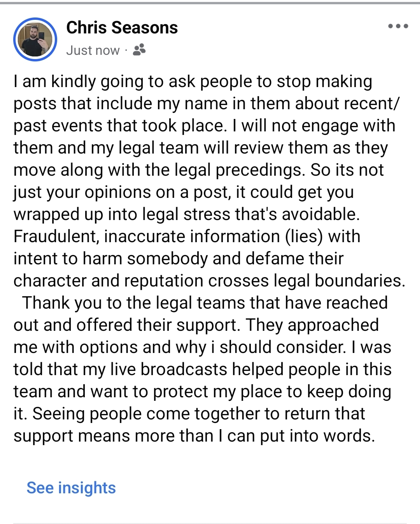Viewport: 420px width, 524px height.
Task: Click the dot separator after "Just now"
Action: click(x=126, y=50)
